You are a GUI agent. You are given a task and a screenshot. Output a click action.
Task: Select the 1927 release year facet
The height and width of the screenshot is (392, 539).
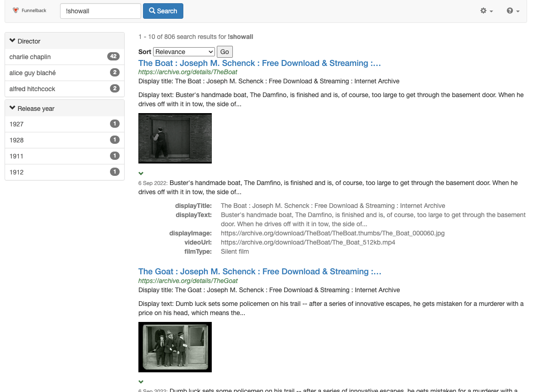[x=16, y=124]
